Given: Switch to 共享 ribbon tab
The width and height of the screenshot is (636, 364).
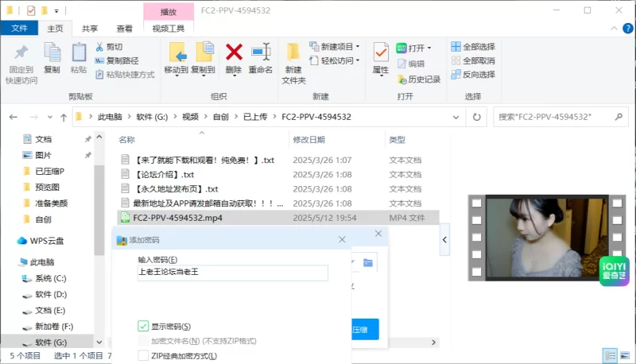Looking at the screenshot, I should [90, 29].
